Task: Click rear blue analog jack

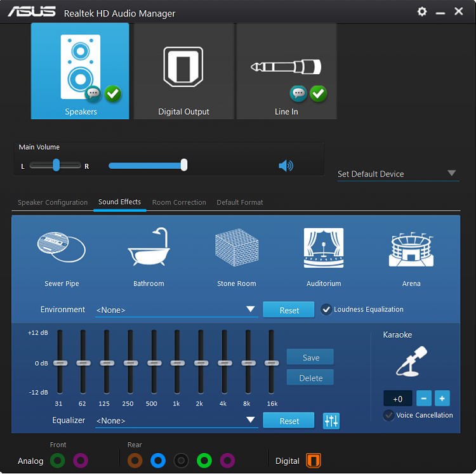Action: point(158,461)
